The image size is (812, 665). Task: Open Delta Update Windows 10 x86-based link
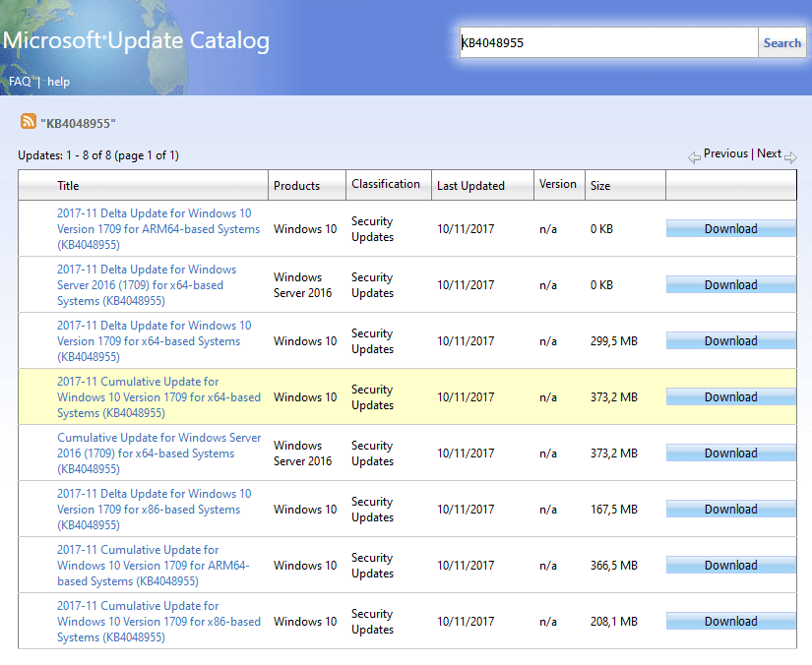[x=154, y=510]
